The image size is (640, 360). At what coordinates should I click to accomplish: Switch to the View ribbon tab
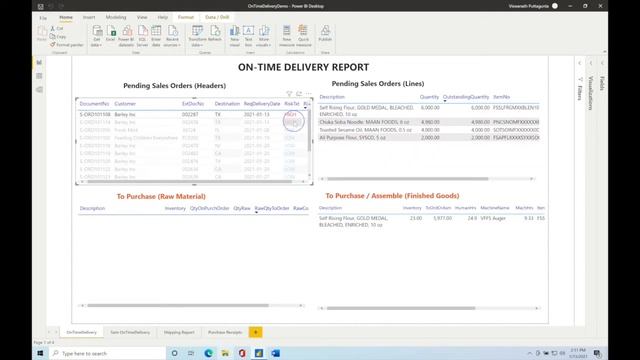[142, 18]
